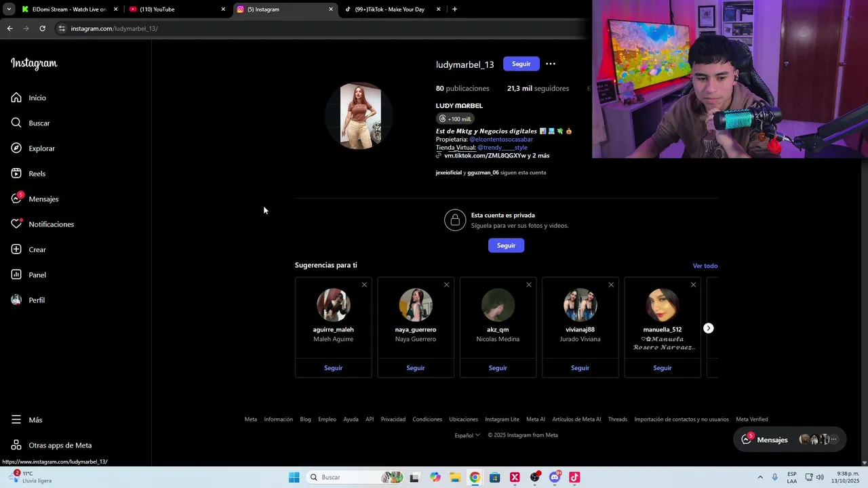Open new browser tab

[454, 9]
